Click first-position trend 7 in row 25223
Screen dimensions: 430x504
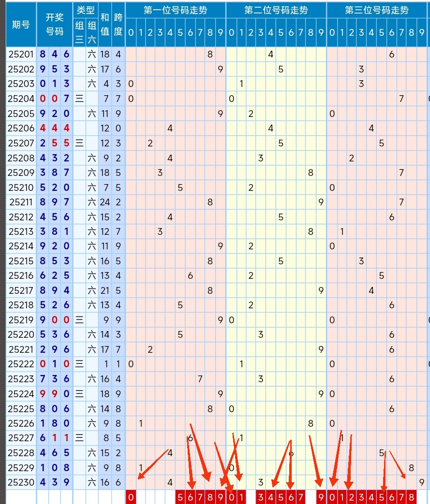click(x=200, y=379)
